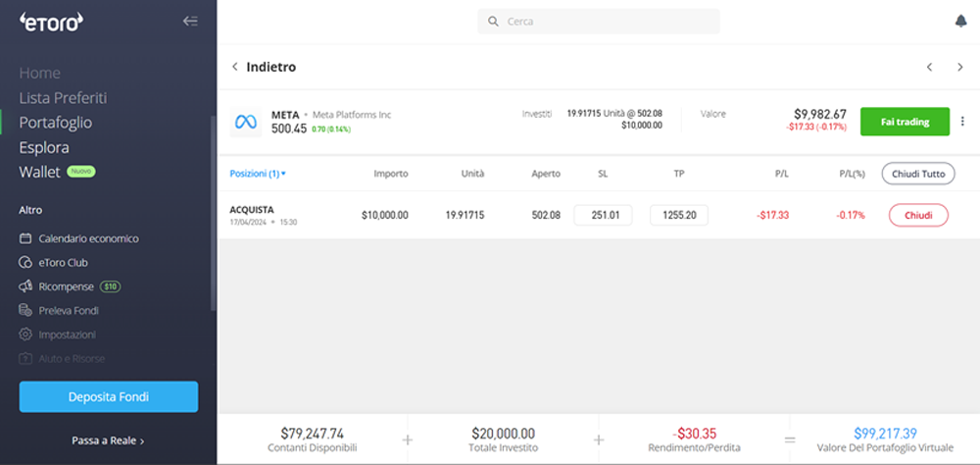Click the sidebar scrollbar
The width and height of the screenshot is (980, 465).
click(x=213, y=213)
